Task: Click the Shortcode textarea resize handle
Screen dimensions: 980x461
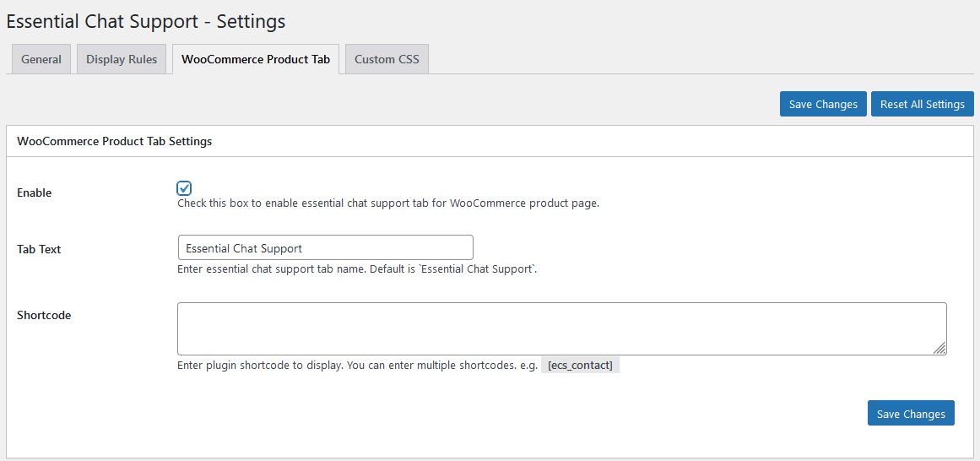Action: (x=940, y=349)
